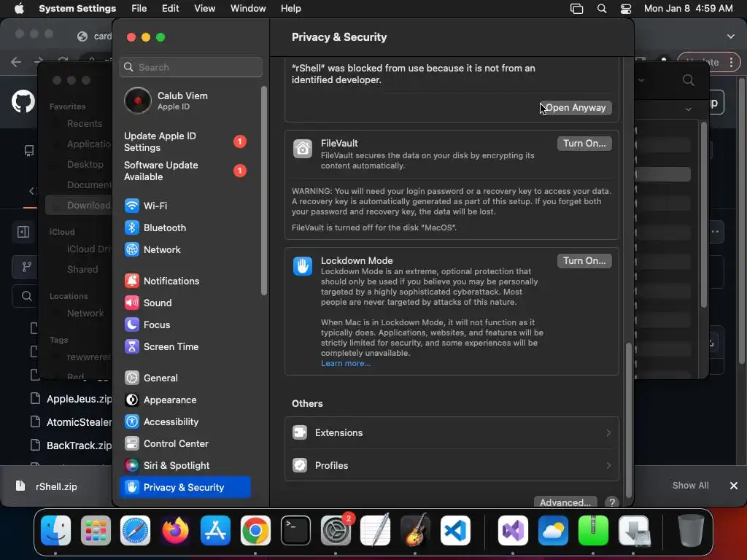Select Privacy & Security sidebar item
Image resolution: width=747 pixels, height=560 pixels.
[x=185, y=487]
